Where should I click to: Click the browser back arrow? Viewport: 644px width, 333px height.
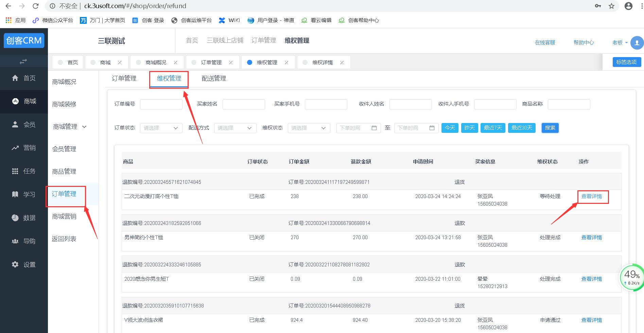tap(8, 6)
